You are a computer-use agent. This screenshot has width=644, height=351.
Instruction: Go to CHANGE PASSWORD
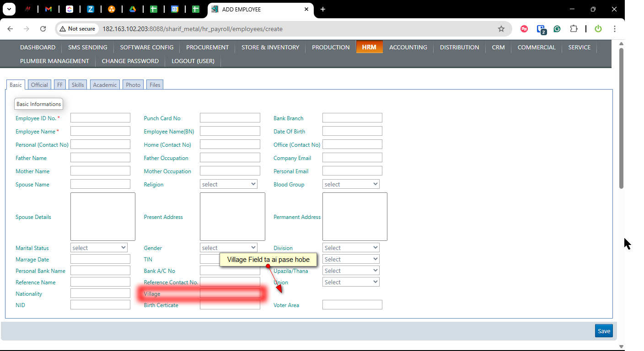click(x=130, y=61)
